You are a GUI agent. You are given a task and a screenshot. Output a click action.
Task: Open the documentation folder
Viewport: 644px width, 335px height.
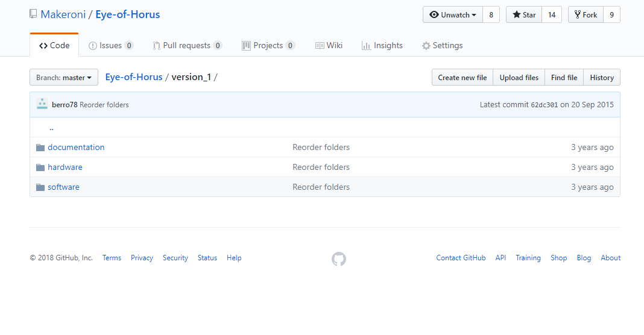76,148
